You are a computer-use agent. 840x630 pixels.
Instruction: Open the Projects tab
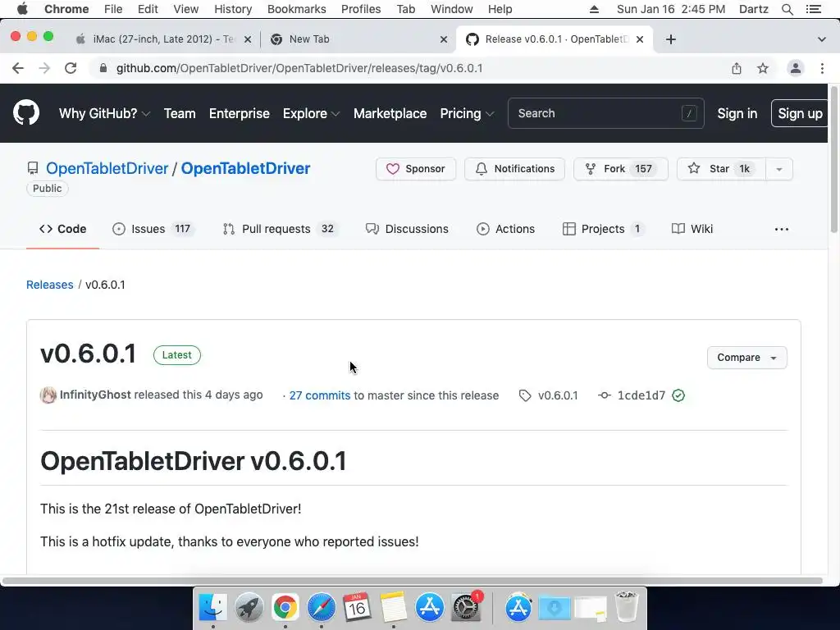(603, 229)
